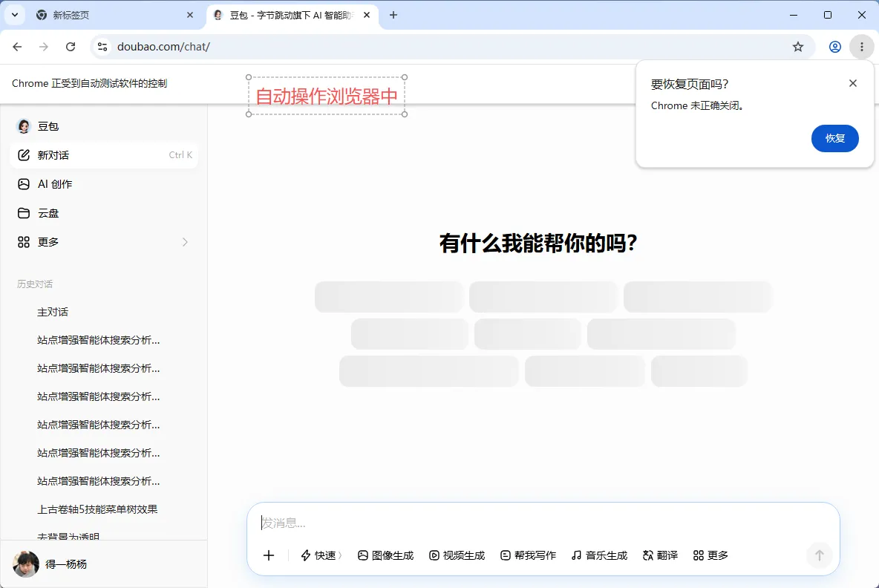Click 恢复 to restore pages
This screenshot has height=588, width=879.
834,138
